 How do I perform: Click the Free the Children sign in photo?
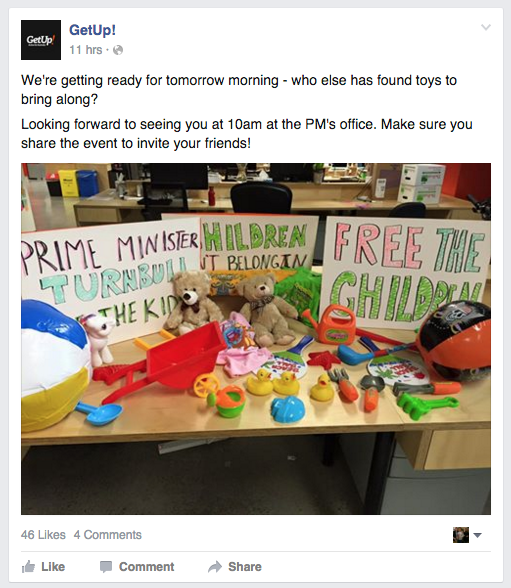405,271
